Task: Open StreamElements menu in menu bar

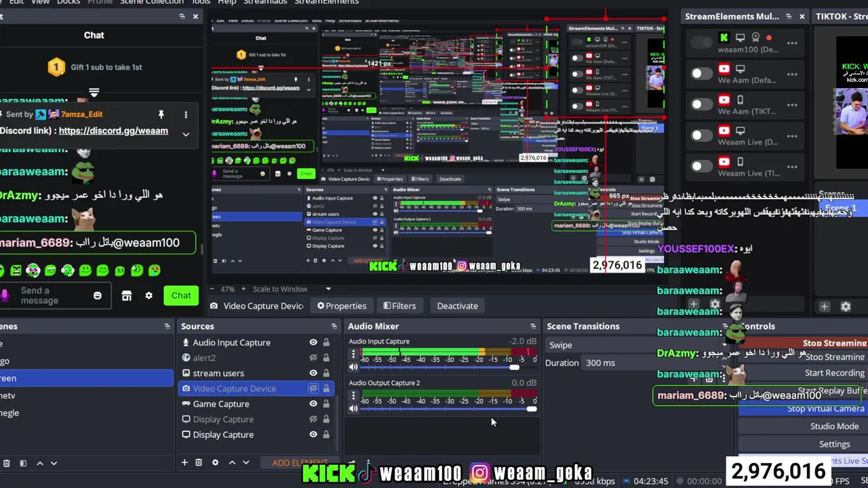Action: click(x=327, y=3)
